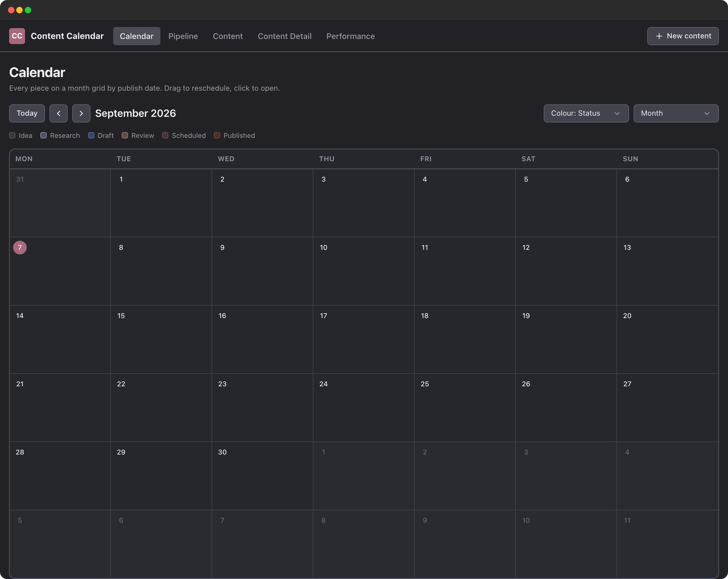Select the September 22 day cell
728x579 pixels.
pyautogui.click(x=161, y=408)
